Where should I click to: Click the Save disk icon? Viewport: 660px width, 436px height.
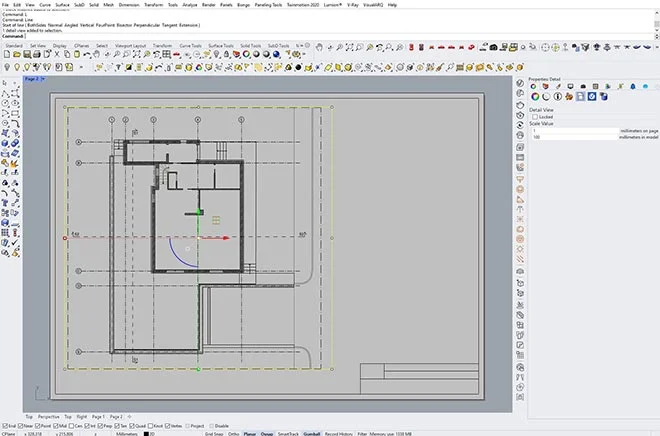[27, 54]
